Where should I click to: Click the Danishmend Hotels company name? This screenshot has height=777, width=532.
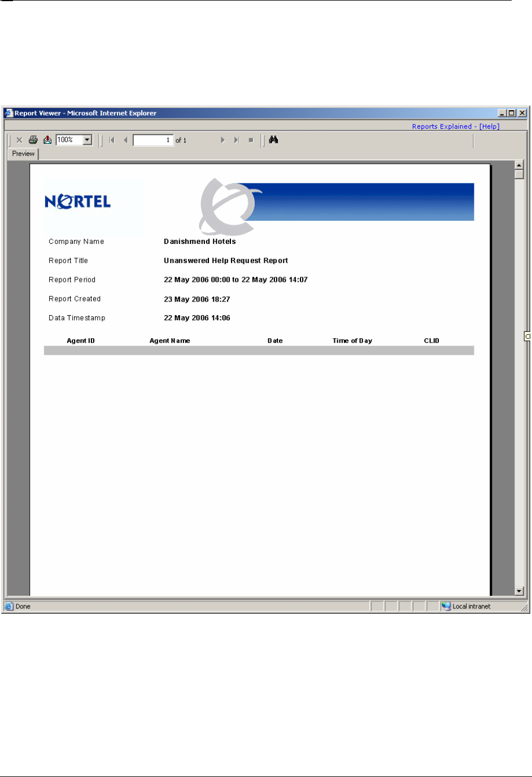tap(200, 242)
